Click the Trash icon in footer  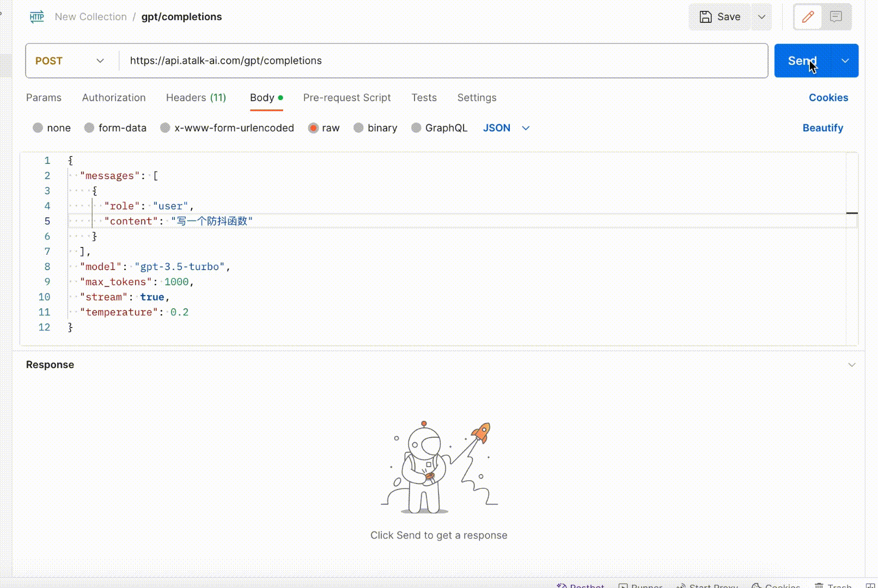819,586
